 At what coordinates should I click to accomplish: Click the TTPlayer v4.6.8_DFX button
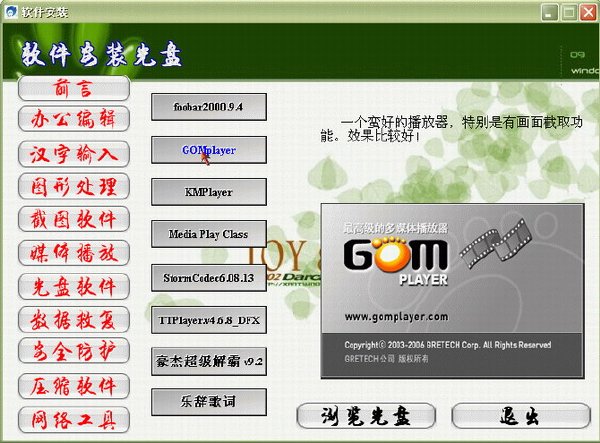coord(209,320)
